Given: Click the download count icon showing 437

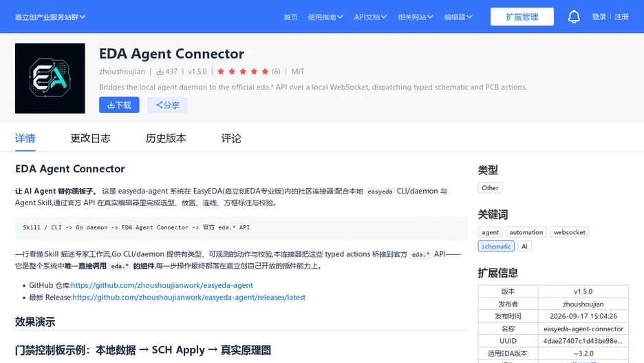Looking at the screenshot, I should 160,72.
